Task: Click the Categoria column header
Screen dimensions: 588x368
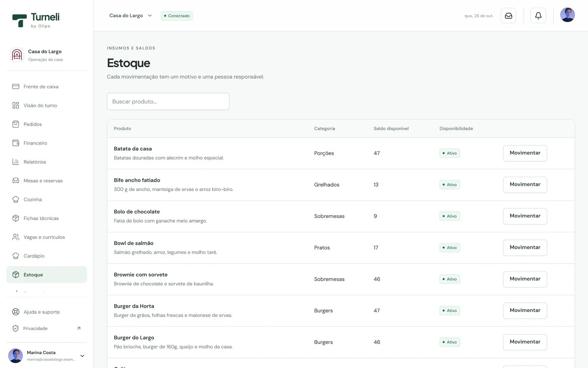Action: tap(325, 128)
